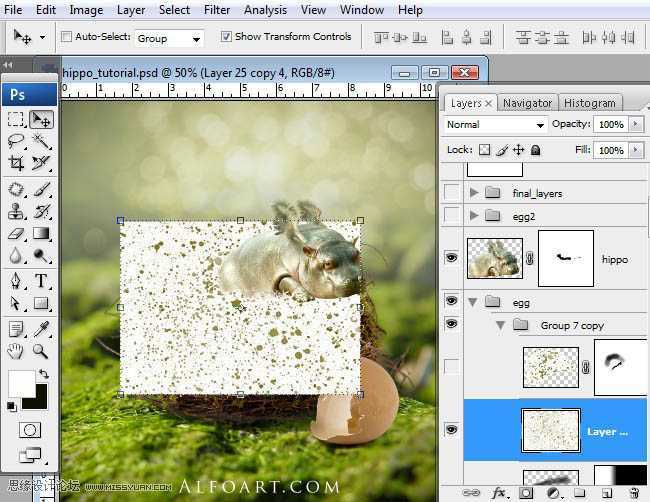650x502 pixels.
Task: Select the Type tool
Action: (x=41, y=281)
